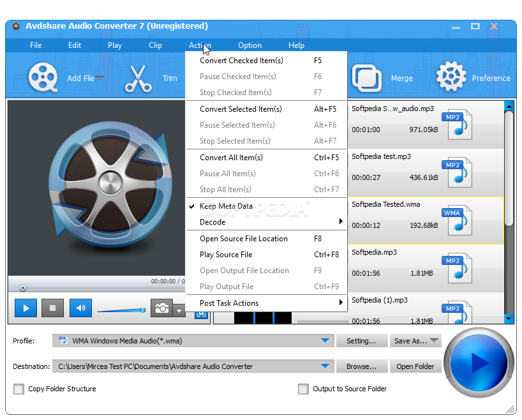Check the Output to Source Folder box
The width and height of the screenshot is (522, 420).
point(303,389)
